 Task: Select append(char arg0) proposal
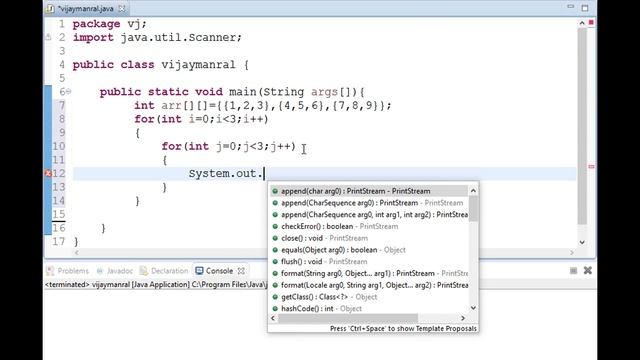pyautogui.click(x=369, y=191)
